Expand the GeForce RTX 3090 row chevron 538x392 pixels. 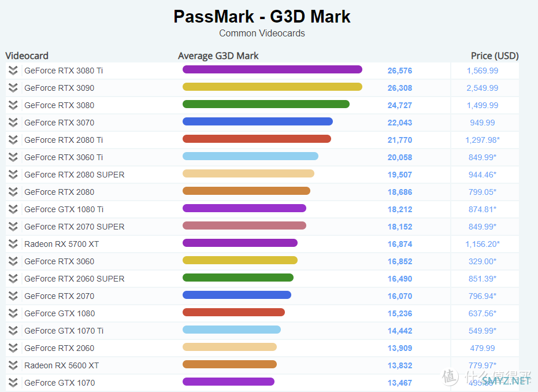coord(13,88)
